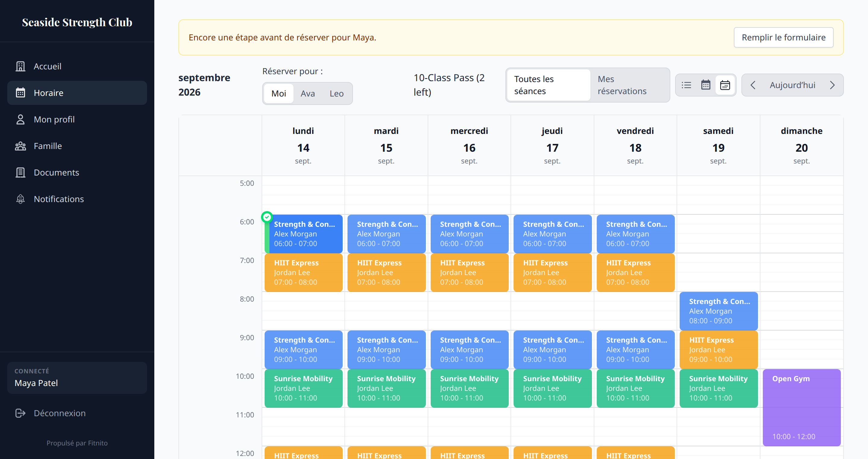Open Propulsé par Fitnito link
The width and height of the screenshot is (868, 459).
77,443
